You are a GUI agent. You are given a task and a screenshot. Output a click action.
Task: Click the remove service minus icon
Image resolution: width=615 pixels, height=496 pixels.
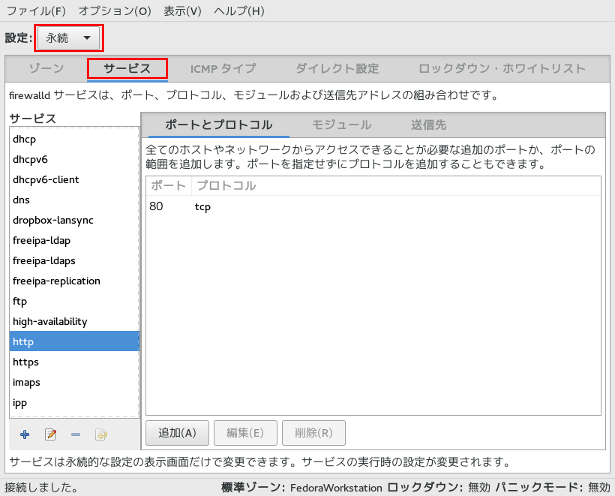75,434
